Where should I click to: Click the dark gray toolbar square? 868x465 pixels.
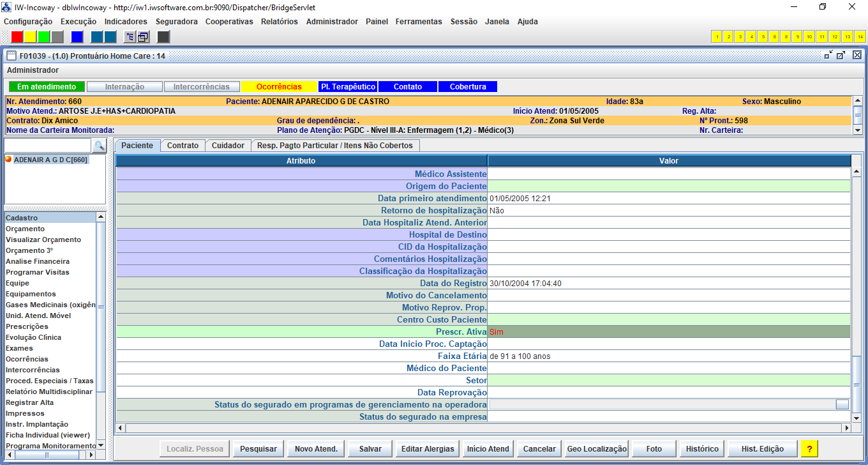click(x=163, y=36)
